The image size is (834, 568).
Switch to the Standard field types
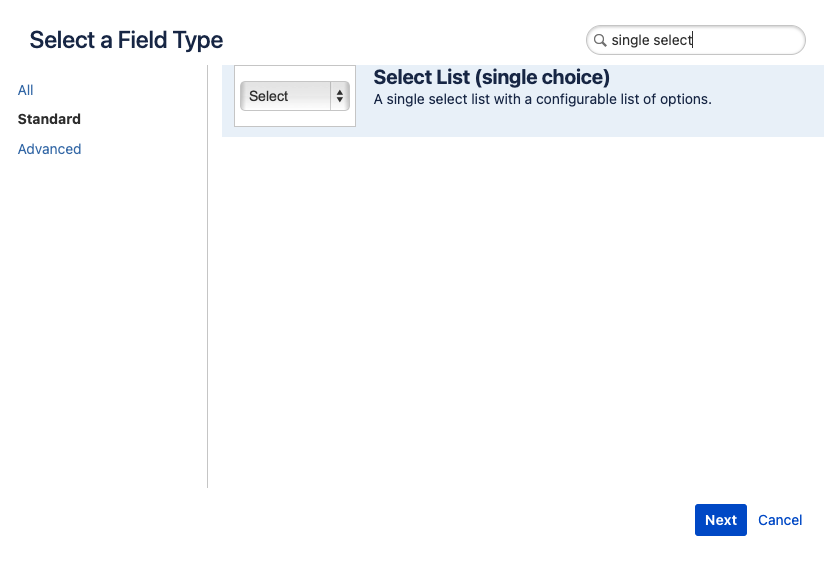pyautogui.click(x=49, y=119)
